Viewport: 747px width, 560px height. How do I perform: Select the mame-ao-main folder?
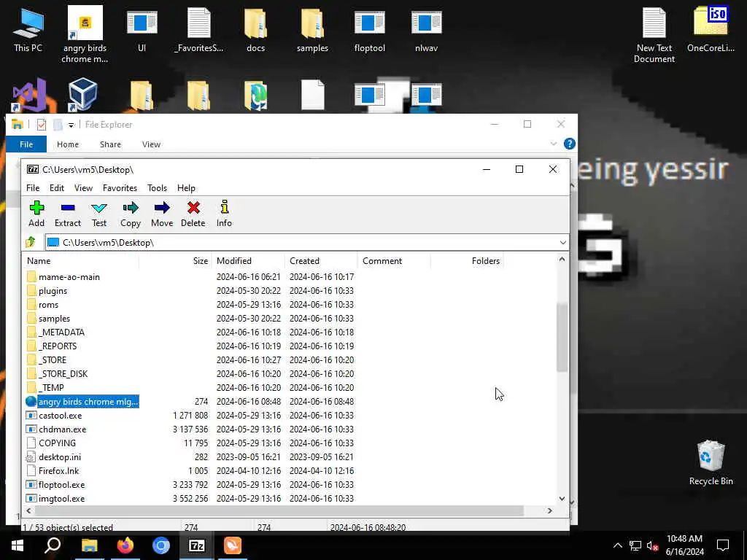(69, 276)
